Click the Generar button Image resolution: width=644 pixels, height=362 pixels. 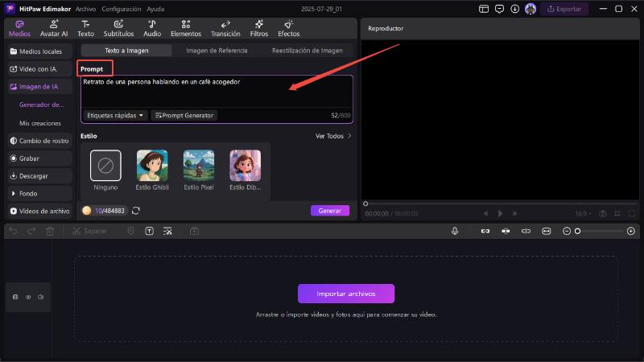point(330,211)
